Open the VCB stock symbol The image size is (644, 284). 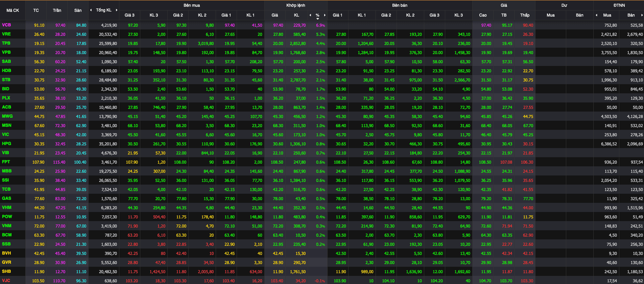click(6, 25)
